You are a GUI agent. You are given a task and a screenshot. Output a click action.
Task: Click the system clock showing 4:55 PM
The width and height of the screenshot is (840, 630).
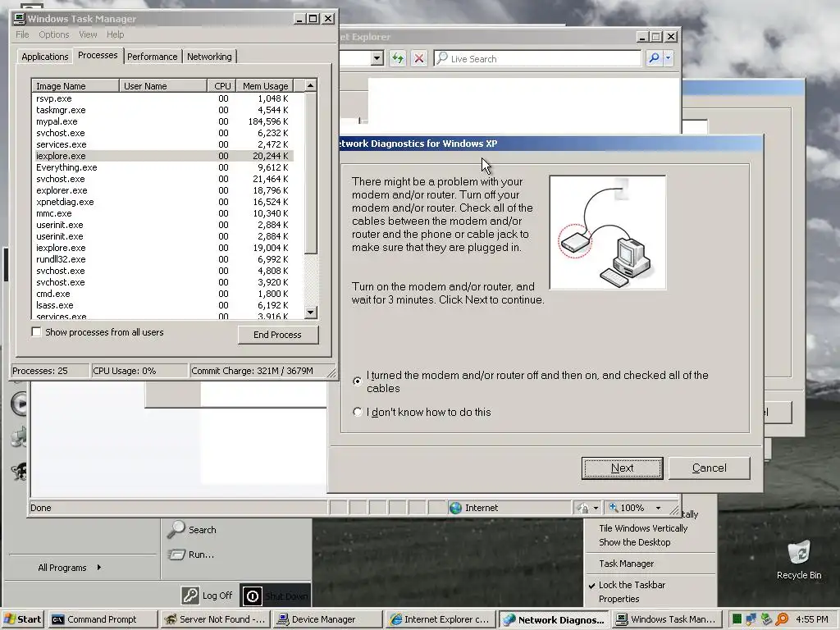pyautogui.click(x=811, y=619)
